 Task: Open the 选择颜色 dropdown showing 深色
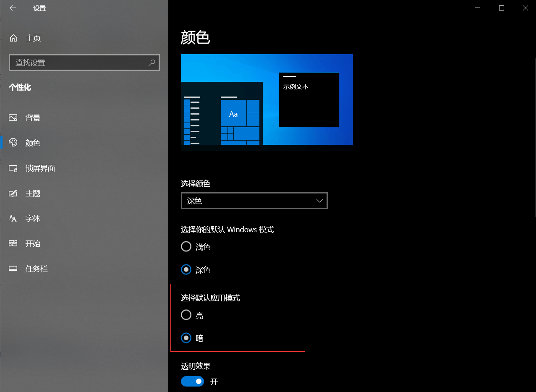(254, 201)
